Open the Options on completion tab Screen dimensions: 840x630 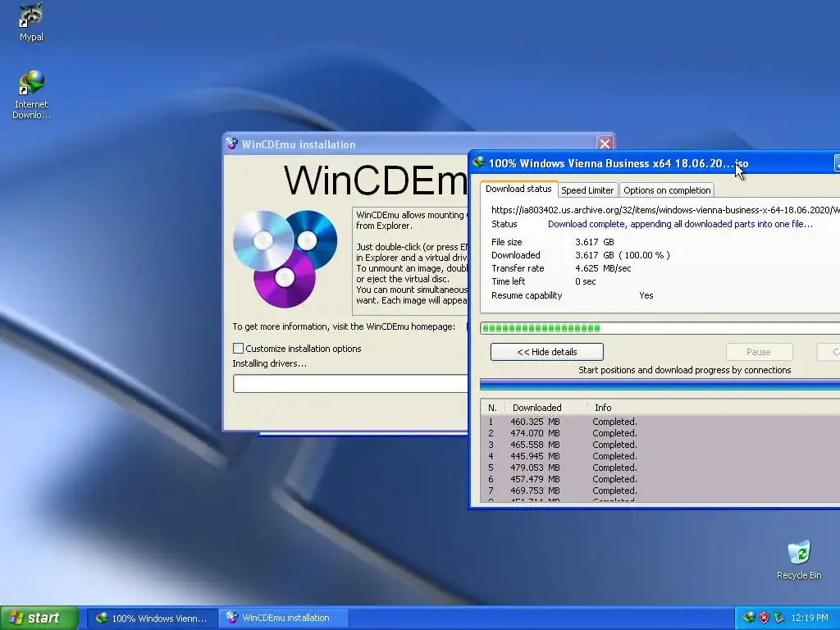[667, 190]
